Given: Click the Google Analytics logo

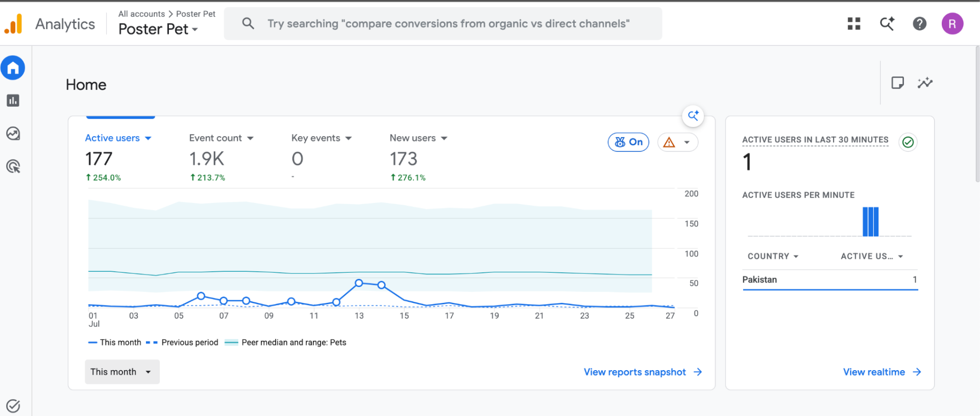Looking at the screenshot, I should (13, 23).
